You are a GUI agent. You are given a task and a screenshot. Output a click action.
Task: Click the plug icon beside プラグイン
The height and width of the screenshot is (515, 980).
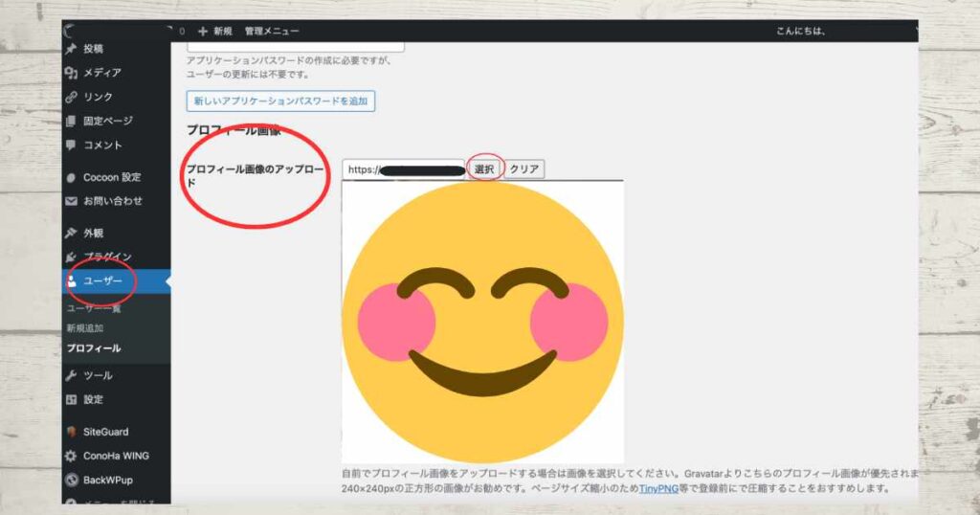point(71,257)
